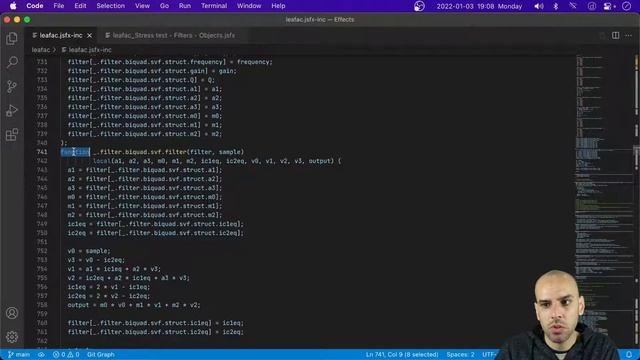Open the Wi-Fi status menu bar icon
The image size is (640, 360).
coord(573,6)
